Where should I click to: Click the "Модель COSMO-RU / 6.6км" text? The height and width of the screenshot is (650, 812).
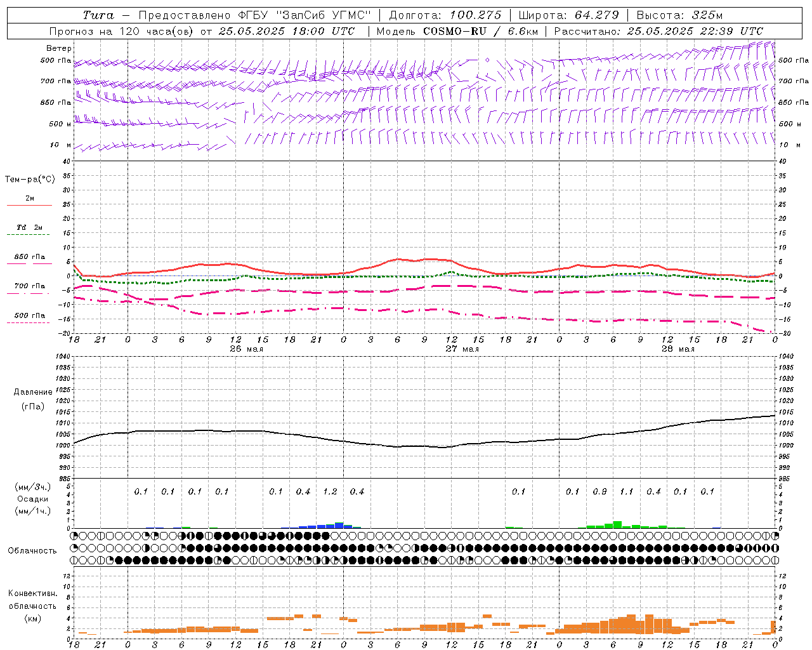click(x=457, y=31)
